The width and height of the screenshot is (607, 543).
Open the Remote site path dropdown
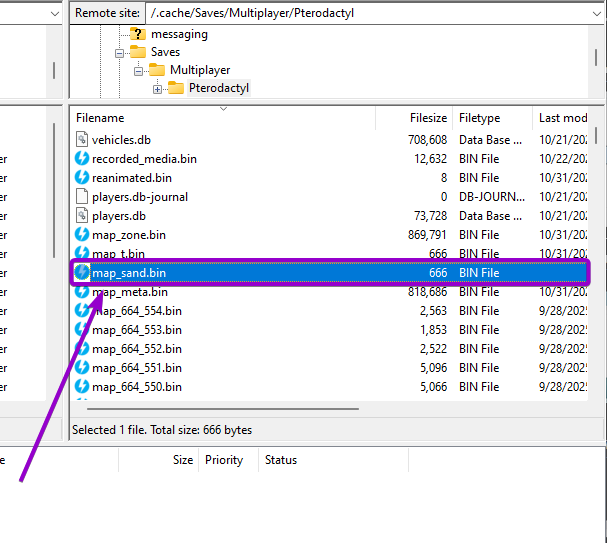click(x=596, y=13)
